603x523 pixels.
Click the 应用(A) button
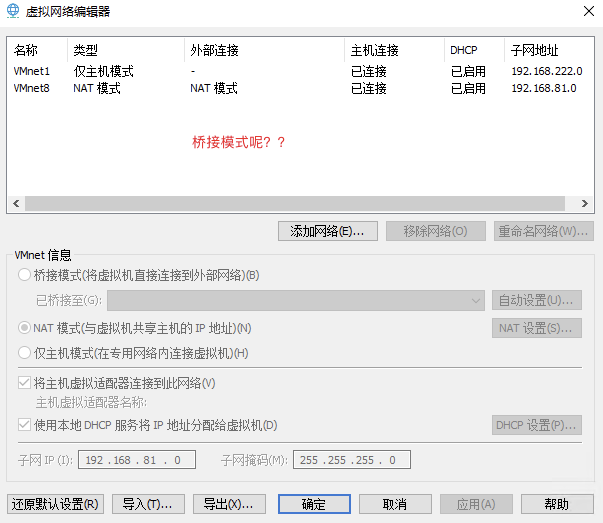[476, 504]
